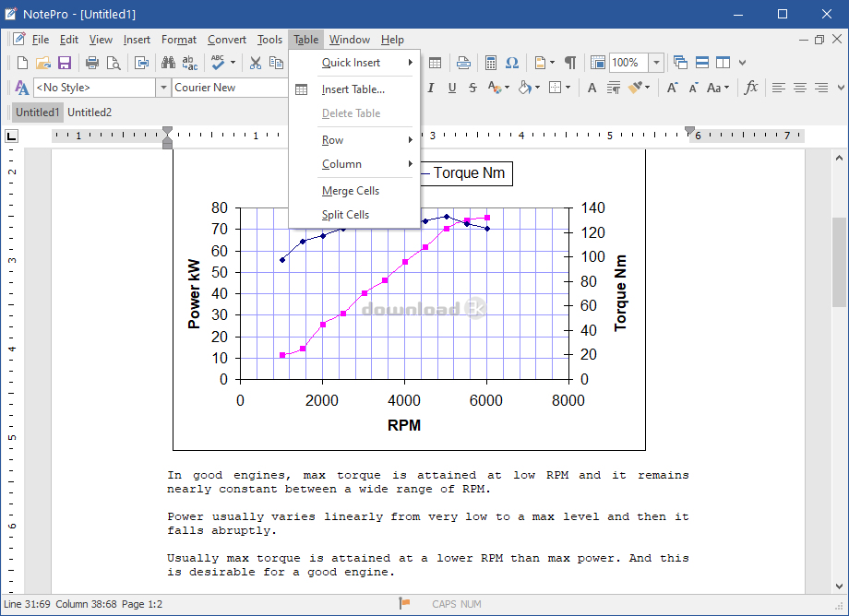Align text right

pyautogui.click(x=820, y=88)
